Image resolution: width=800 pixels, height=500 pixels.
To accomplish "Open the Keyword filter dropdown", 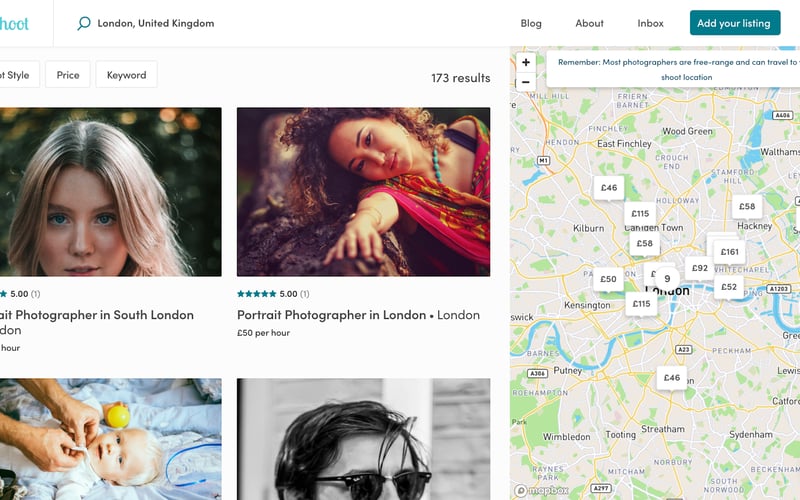I will [x=126, y=75].
